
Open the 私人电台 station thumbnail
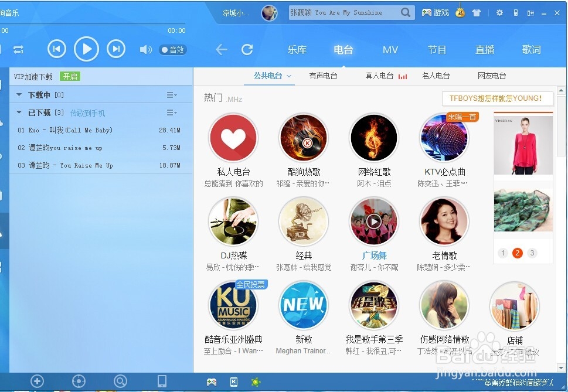coord(233,138)
